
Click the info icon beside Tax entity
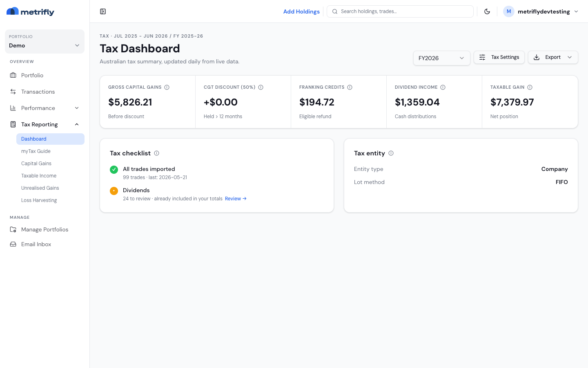pyautogui.click(x=391, y=153)
